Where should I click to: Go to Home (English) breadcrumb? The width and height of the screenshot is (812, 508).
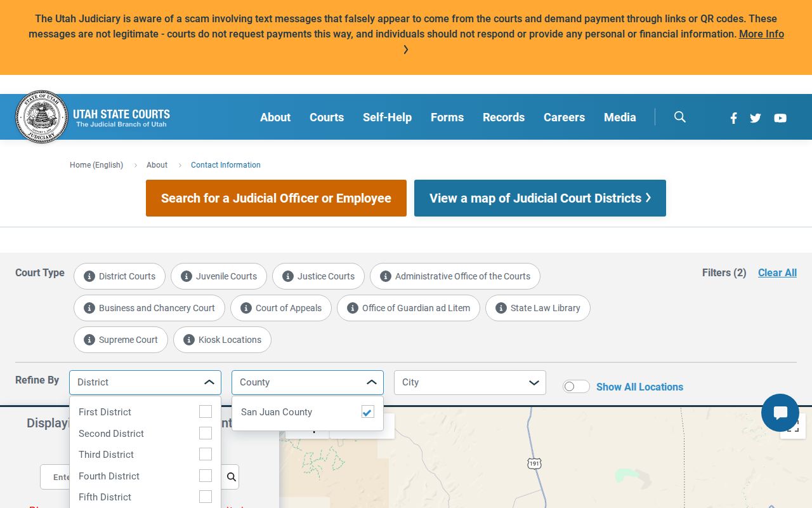point(96,165)
